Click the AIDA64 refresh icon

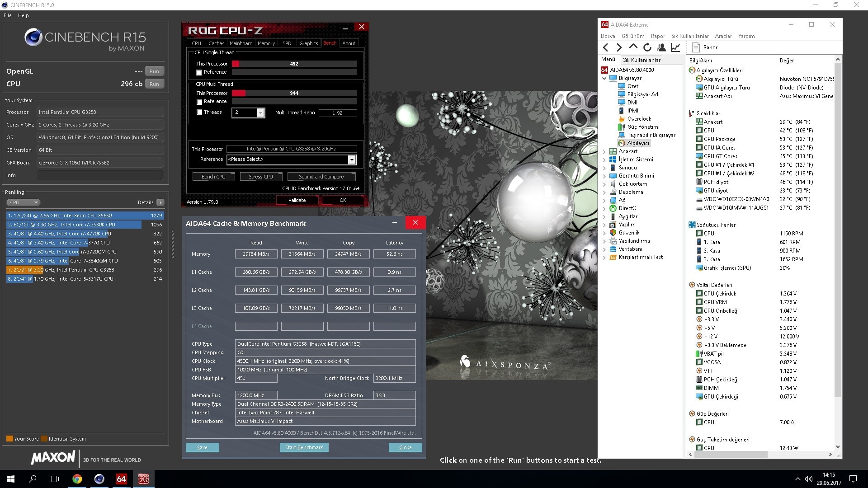647,47
